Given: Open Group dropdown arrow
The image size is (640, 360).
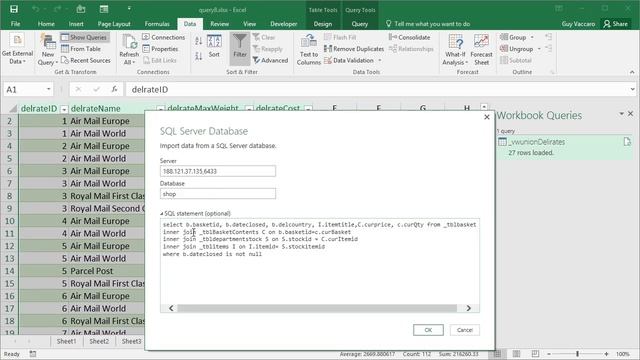Looking at the screenshot, I should tap(532, 37).
